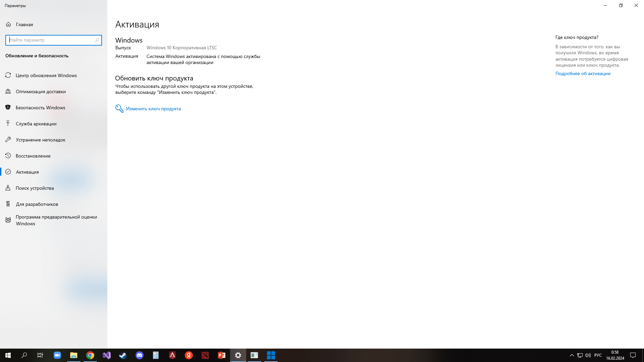The width and height of the screenshot is (644, 362).
Task: Open Центр обновления Windows section
Action: pos(54,75)
